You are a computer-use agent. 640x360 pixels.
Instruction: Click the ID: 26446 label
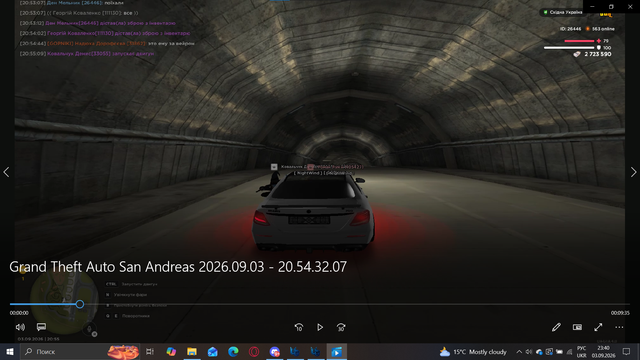[x=570, y=29]
